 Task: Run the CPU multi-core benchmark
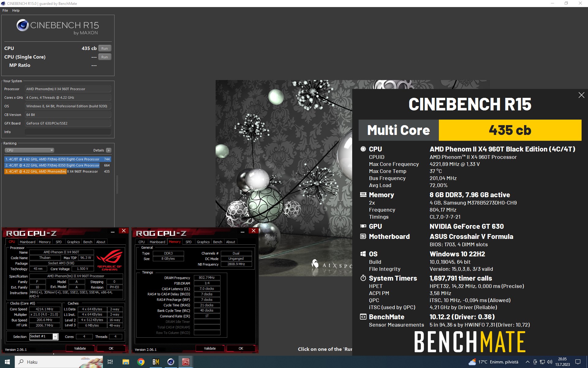pyautogui.click(x=104, y=48)
